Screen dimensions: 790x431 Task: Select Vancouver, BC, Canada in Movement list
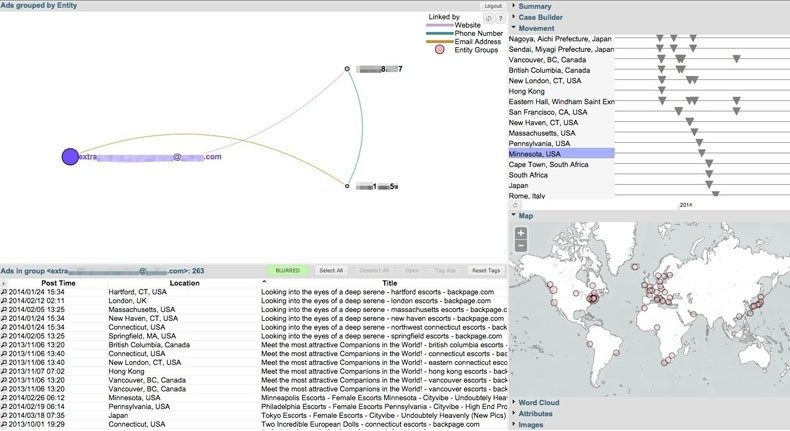547,59
